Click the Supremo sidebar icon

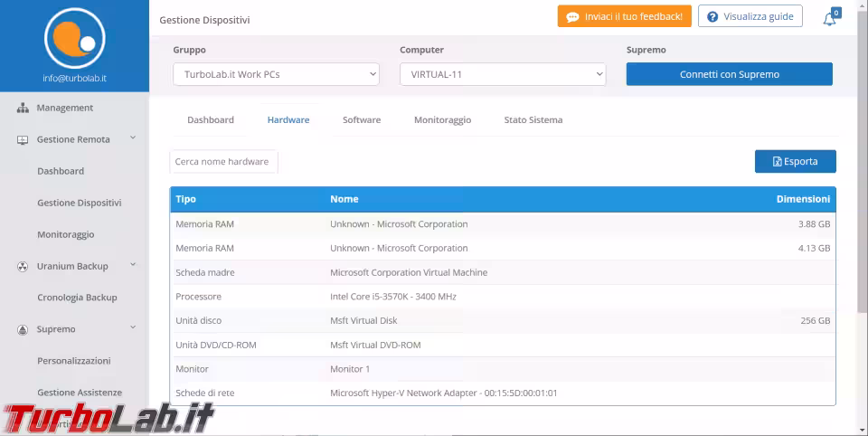click(23, 330)
